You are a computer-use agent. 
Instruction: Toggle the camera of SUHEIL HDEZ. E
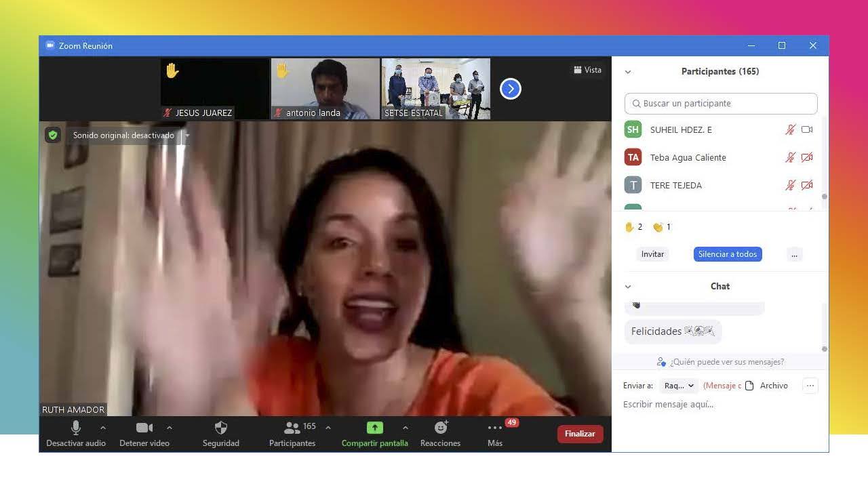pos(807,129)
